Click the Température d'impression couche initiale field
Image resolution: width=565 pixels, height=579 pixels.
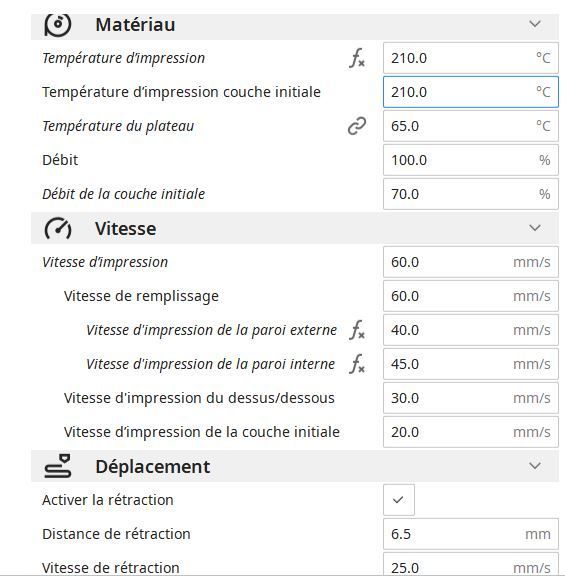click(x=471, y=92)
